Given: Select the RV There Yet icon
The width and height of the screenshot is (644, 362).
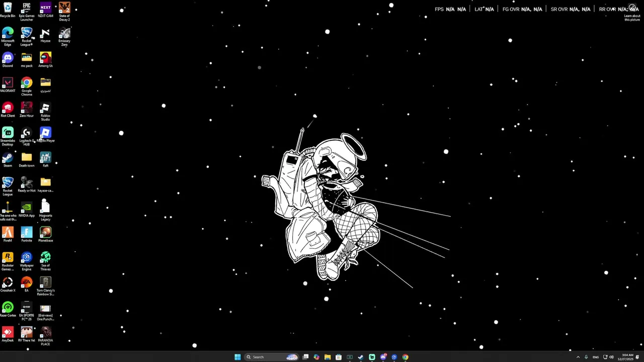Looking at the screenshot, I should (27, 335).
